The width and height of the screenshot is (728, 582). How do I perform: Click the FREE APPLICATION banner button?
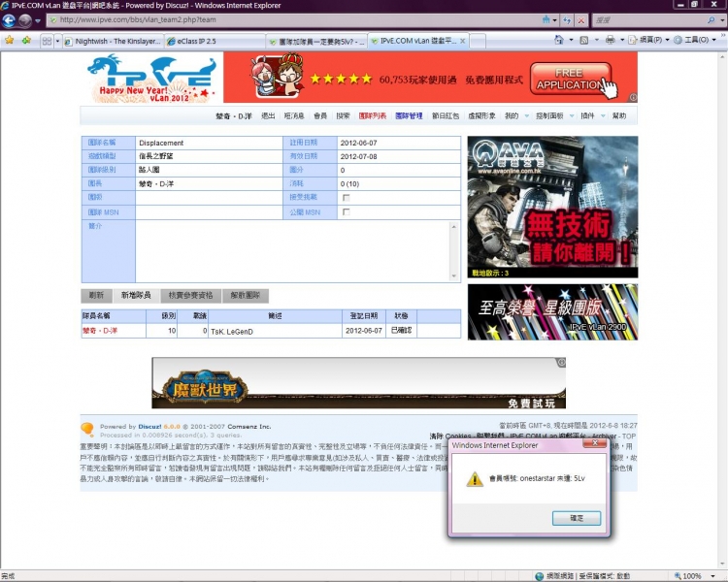coord(571,79)
